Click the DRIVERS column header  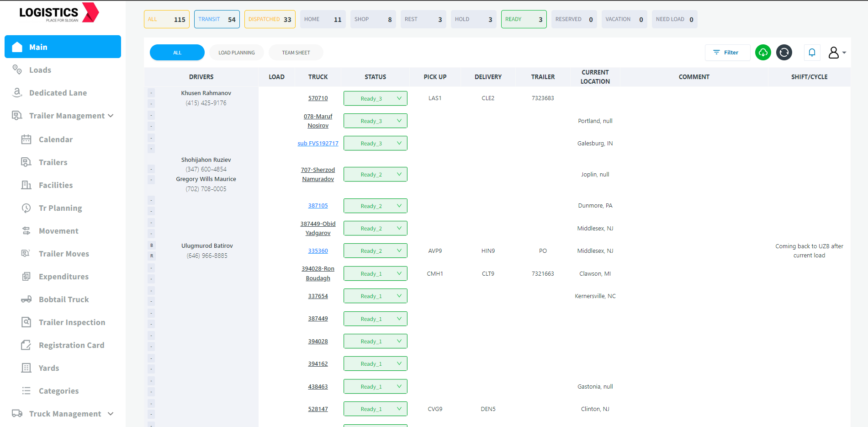tap(201, 77)
